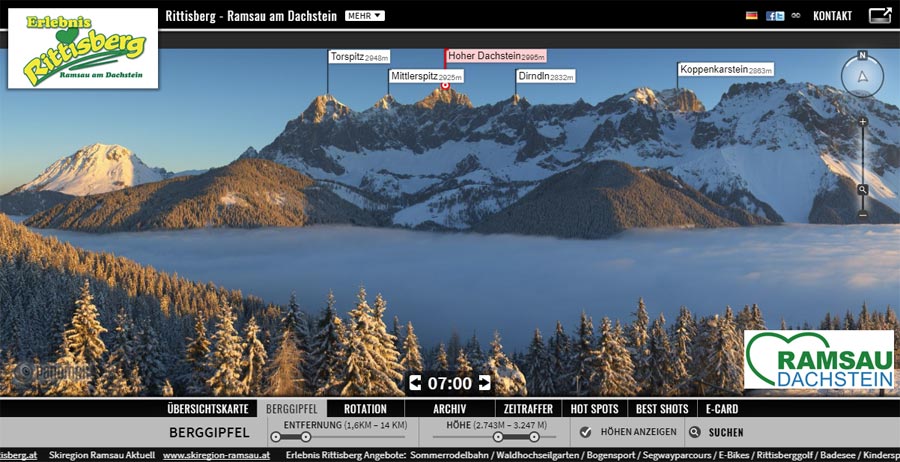Open the Facebook/Twitter share icon

point(775,16)
